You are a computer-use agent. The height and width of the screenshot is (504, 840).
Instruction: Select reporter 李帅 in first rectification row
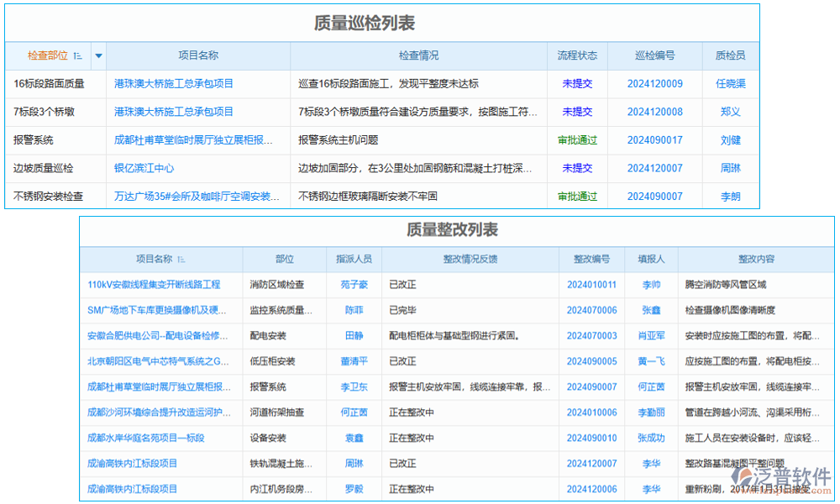pyautogui.click(x=651, y=285)
